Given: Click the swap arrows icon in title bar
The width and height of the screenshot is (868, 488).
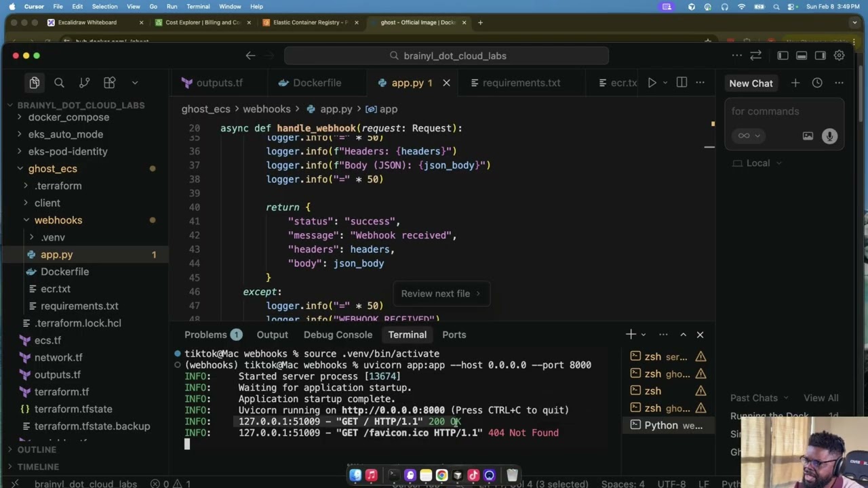Looking at the screenshot, I should click(x=755, y=56).
